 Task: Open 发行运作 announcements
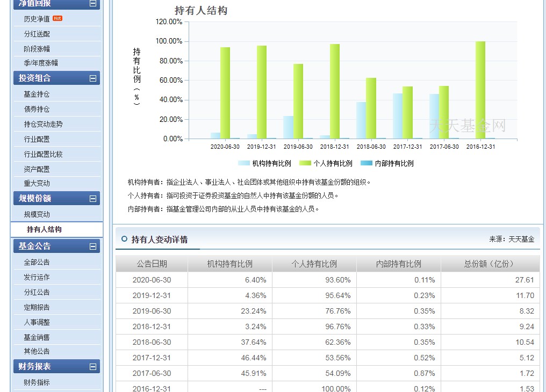point(37,277)
